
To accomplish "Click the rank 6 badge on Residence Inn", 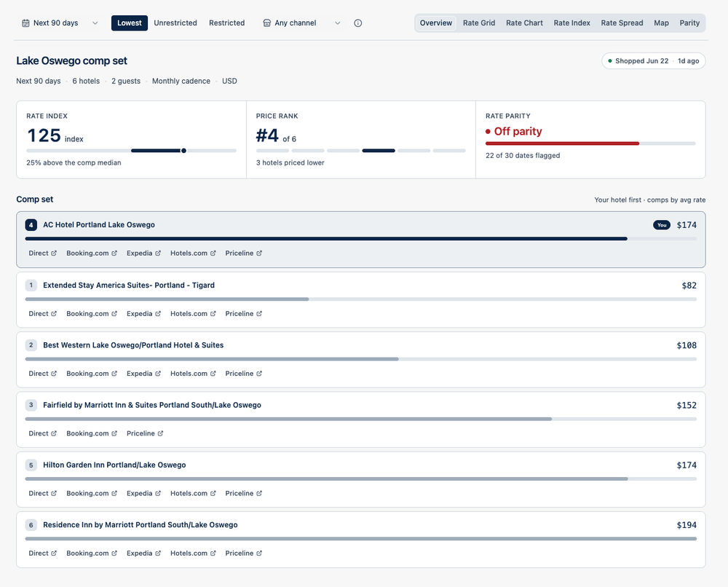I will [31, 525].
